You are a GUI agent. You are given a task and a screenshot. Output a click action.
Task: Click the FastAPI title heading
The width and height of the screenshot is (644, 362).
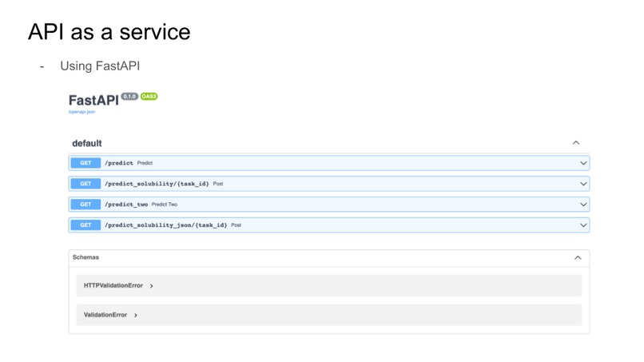coord(93,100)
